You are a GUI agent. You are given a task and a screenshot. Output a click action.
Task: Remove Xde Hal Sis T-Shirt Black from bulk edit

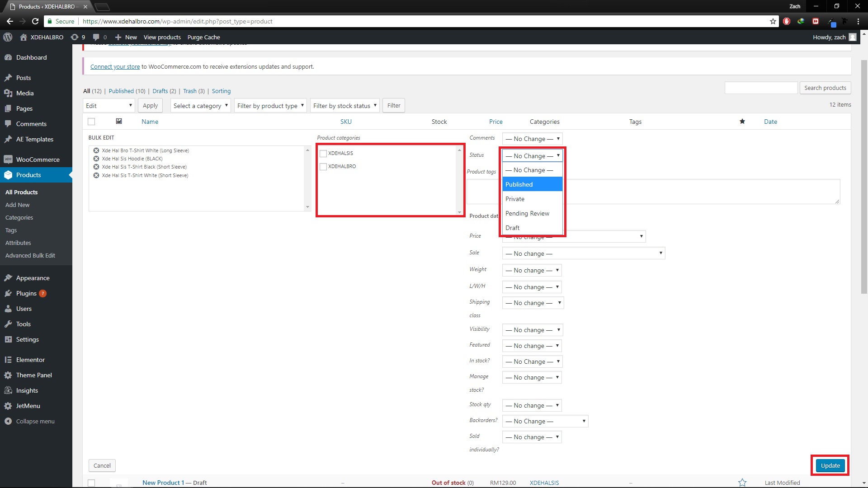[x=96, y=167]
